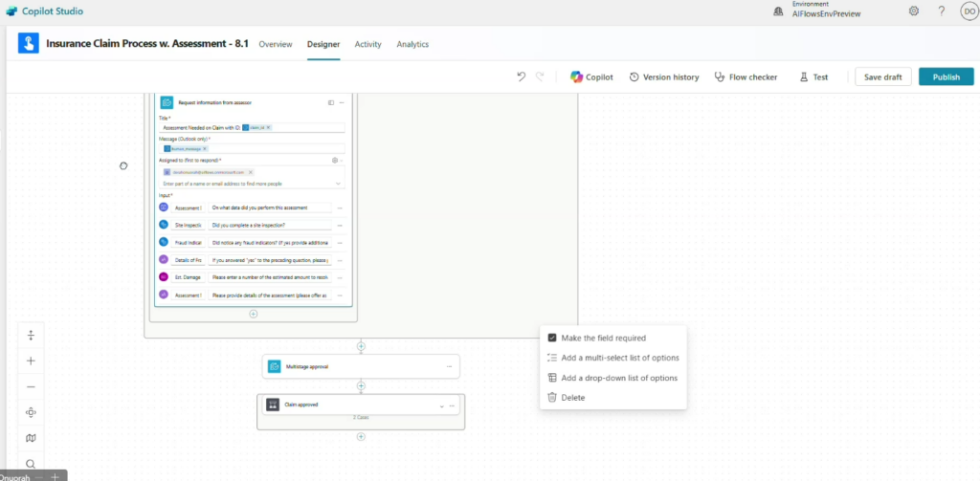Undo the last designer change
Image resolution: width=980 pixels, height=481 pixels.
(522, 77)
